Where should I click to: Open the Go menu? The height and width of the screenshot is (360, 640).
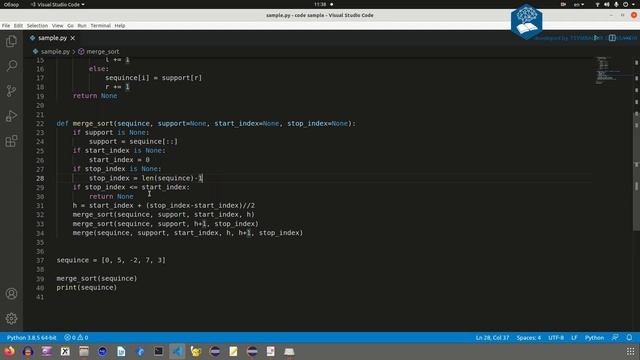[70, 25]
